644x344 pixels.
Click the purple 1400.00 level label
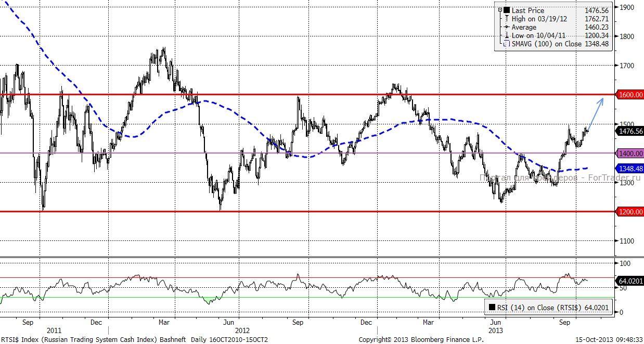pyautogui.click(x=630, y=154)
